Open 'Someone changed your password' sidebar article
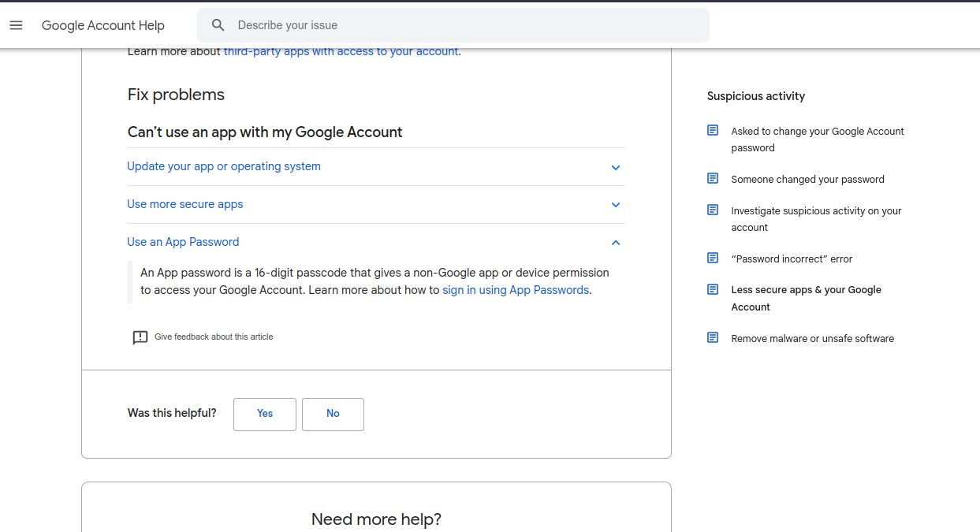The image size is (980, 532). (x=807, y=180)
